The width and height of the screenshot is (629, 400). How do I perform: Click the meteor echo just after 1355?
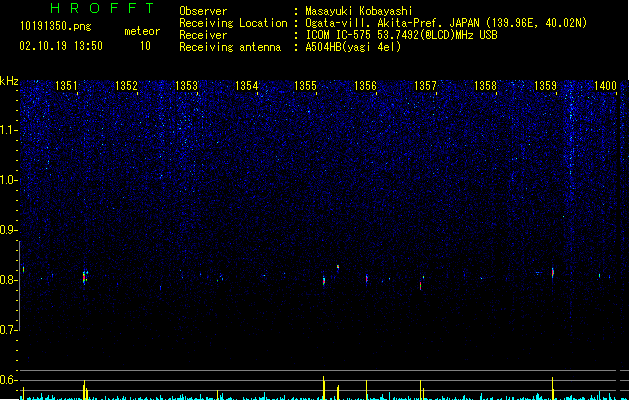click(x=324, y=280)
